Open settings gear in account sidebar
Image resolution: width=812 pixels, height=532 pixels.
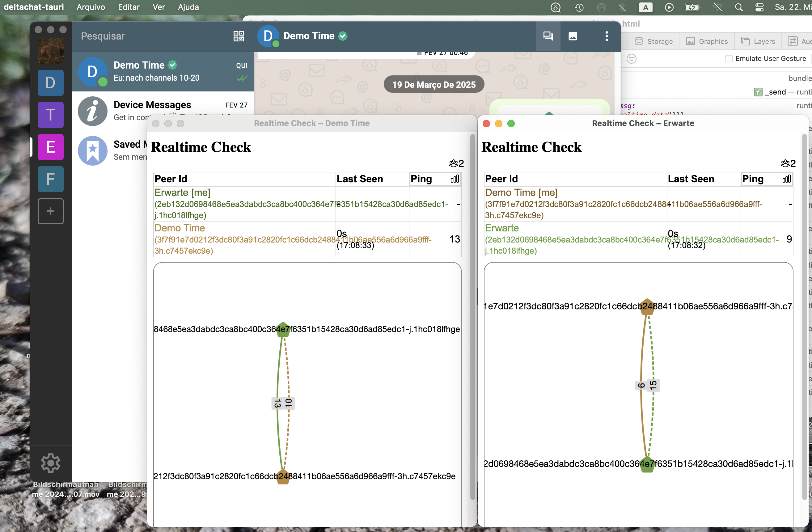pyautogui.click(x=50, y=463)
